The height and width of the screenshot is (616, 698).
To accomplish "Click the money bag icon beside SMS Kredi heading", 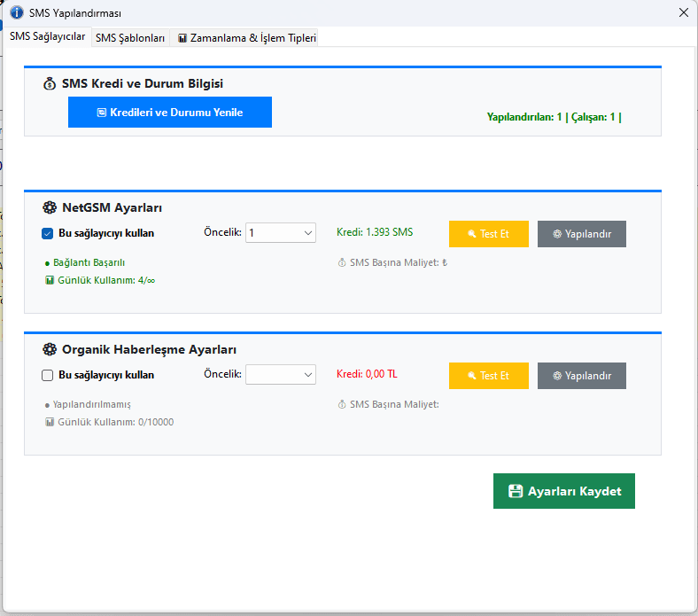I will tap(50, 84).
